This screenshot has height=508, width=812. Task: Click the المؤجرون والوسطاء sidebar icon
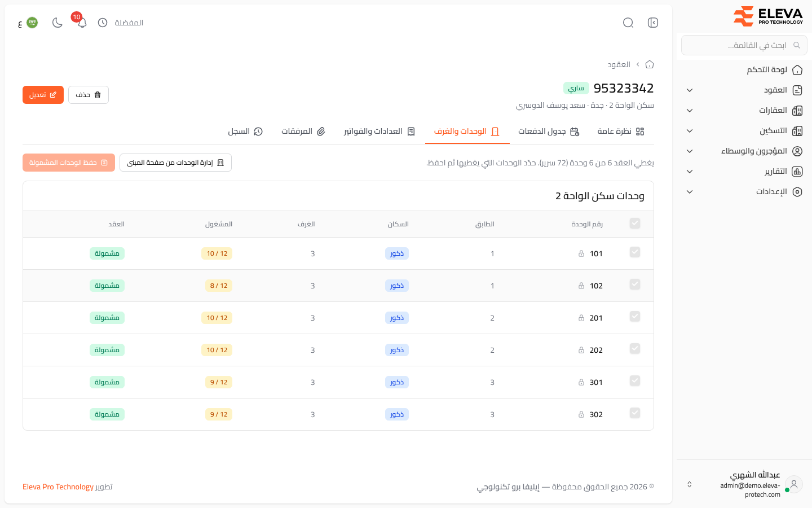[x=797, y=151]
